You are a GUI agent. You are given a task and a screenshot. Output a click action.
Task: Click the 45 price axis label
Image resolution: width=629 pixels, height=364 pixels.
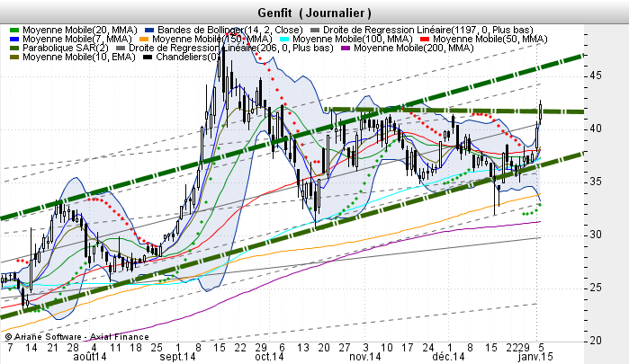pos(596,75)
